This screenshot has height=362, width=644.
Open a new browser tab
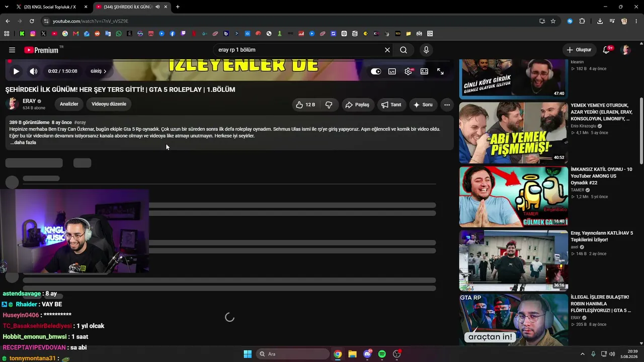178,7
